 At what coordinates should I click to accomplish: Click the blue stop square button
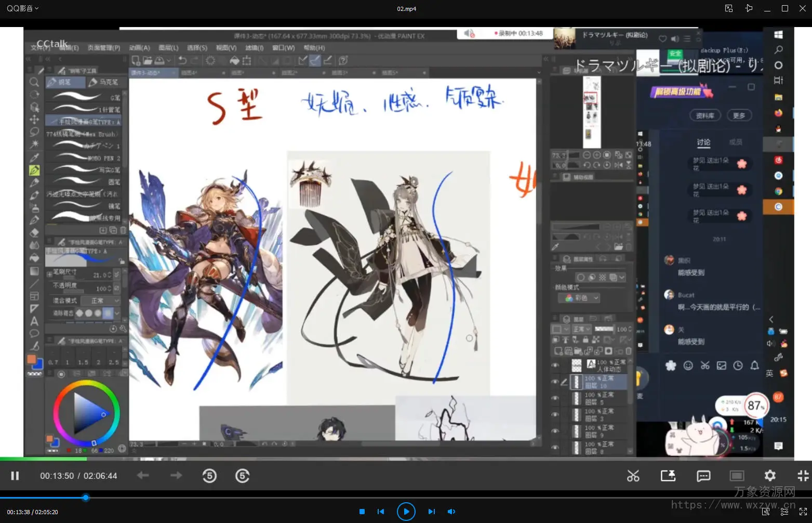(x=362, y=512)
